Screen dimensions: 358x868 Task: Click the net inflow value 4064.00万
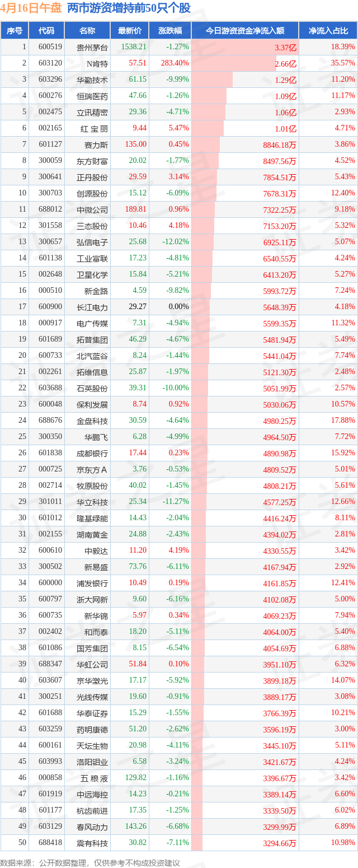280,632
